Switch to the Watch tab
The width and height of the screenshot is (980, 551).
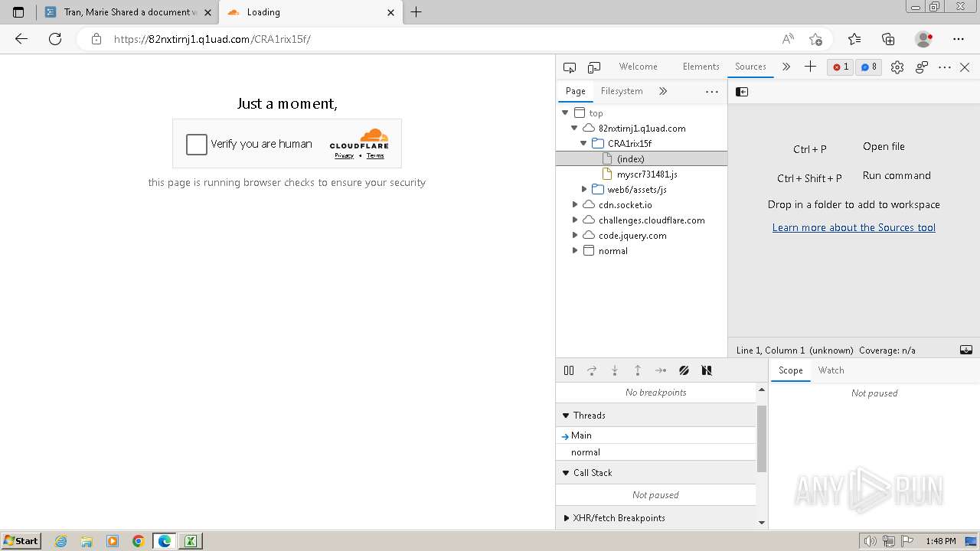click(x=831, y=370)
